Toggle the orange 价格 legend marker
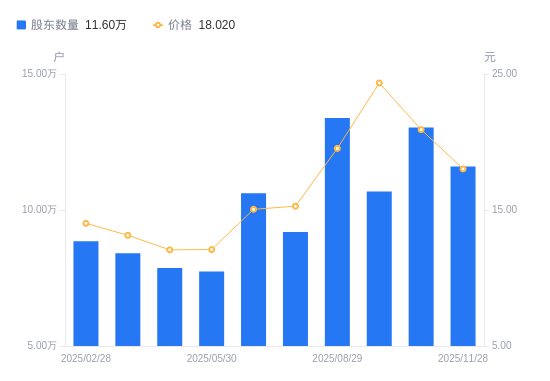550x381 pixels. (158, 25)
